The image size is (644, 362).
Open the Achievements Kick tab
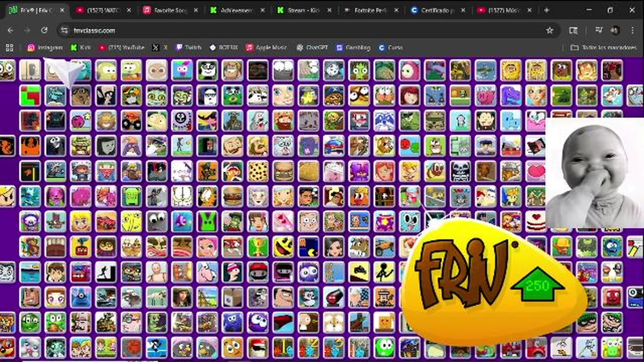point(236,10)
